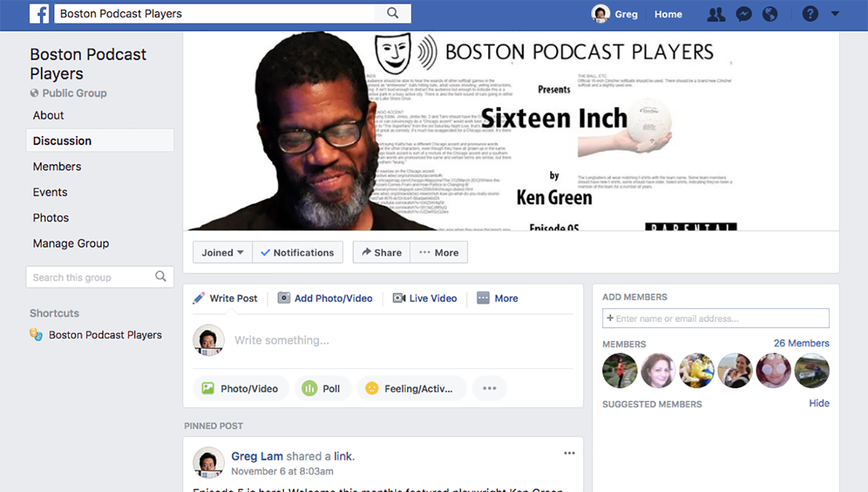The image size is (868, 492).
Task: Click the search icon in group search
Action: coord(161,277)
